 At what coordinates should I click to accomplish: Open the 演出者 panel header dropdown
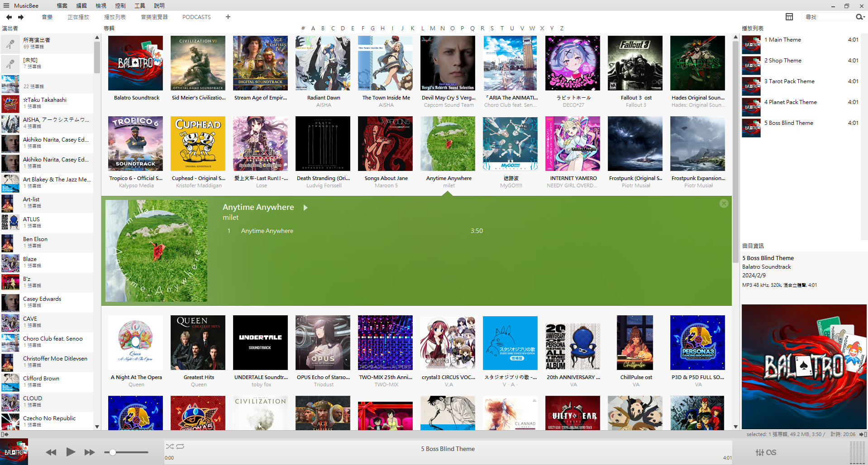pyautogui.click(x=10, y=28)
